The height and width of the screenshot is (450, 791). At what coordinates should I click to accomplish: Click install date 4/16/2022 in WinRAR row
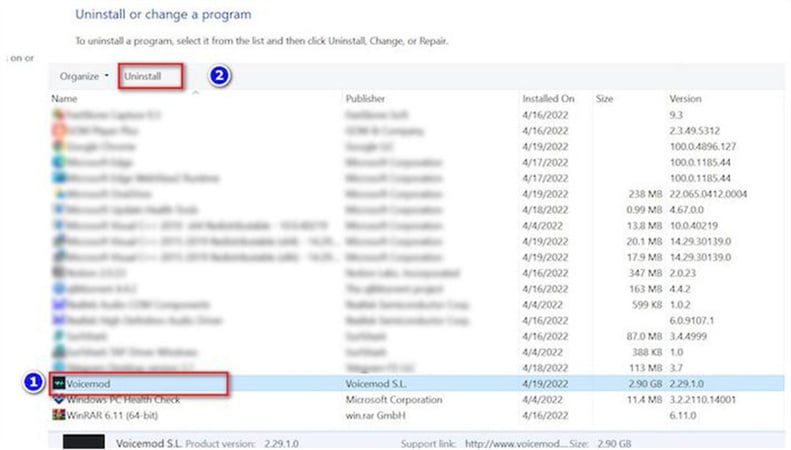[545, 415]
